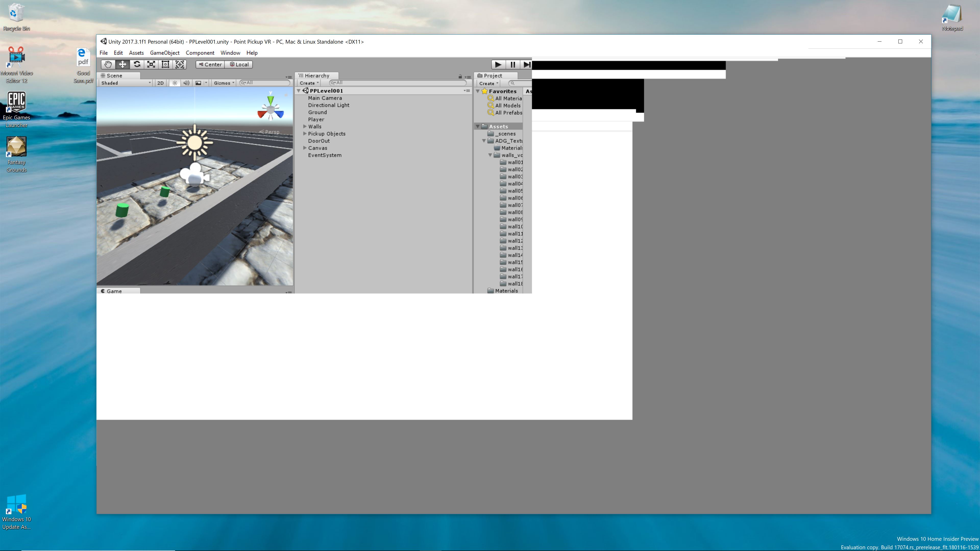
Task: Toggle scene lighting in the Scene view
Action: point(174,82)
